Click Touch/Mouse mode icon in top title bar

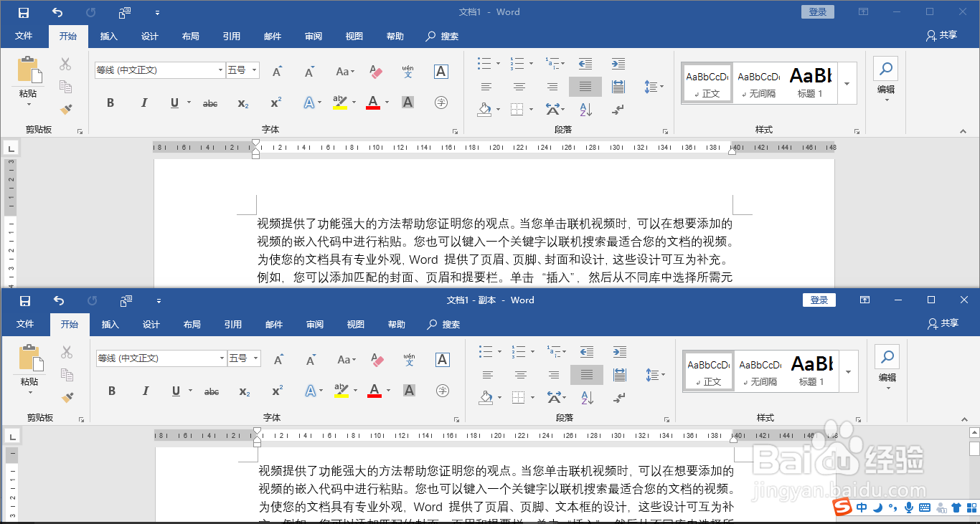(x=126, y=12)
